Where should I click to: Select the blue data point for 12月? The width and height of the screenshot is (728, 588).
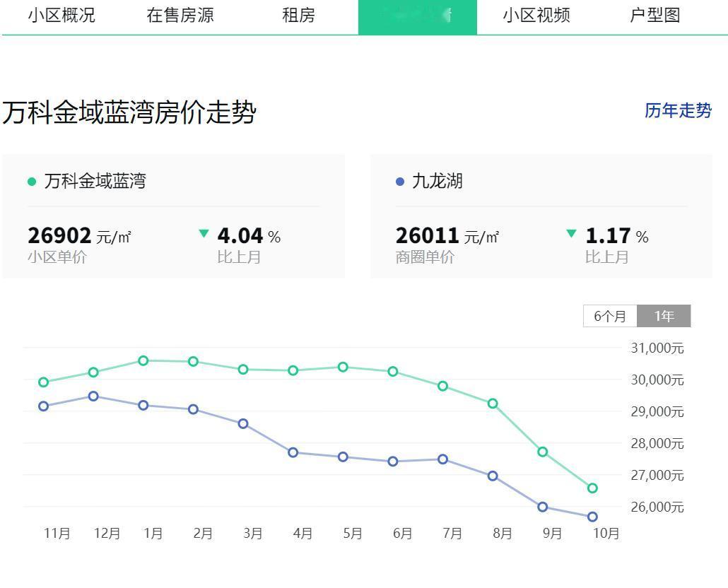[x=93, y=396]
